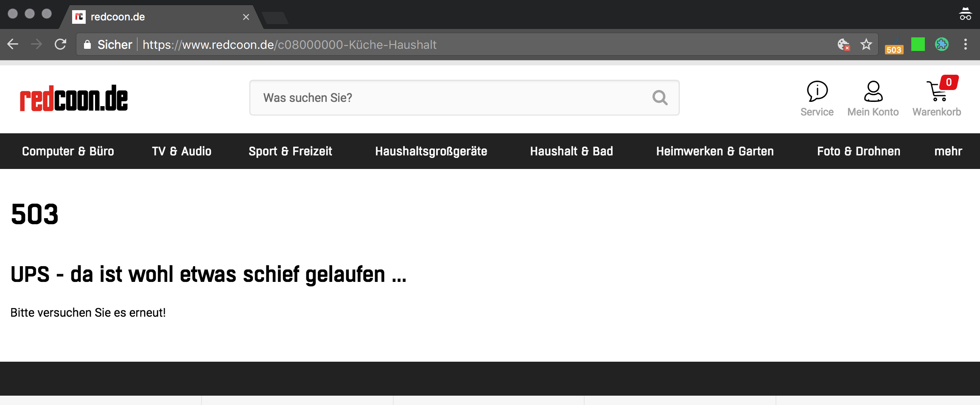Bookmark page with star icon
The width and height of the screenshot is (980, 405).
pyautogui.click(x=866, y=44)
